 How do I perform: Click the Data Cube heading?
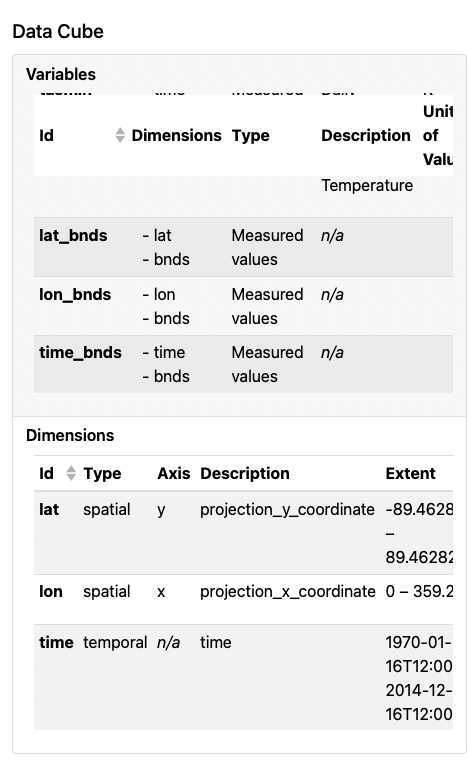click(x=58, y=31)
